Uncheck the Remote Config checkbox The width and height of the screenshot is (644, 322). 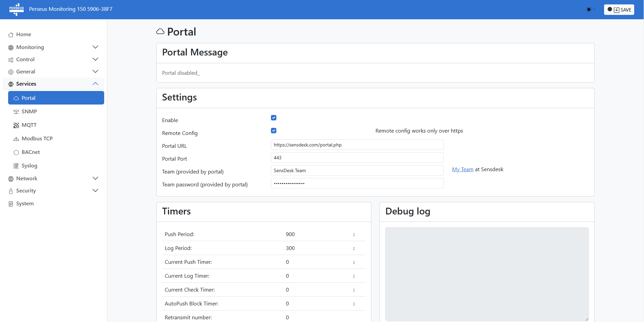pyautogui.click(x=274, y=131)
